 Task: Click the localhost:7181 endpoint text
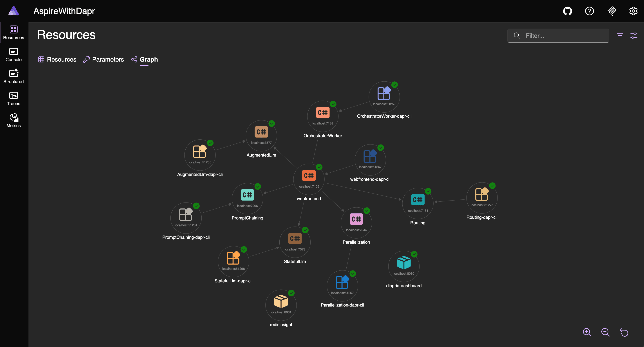point(418,211)
